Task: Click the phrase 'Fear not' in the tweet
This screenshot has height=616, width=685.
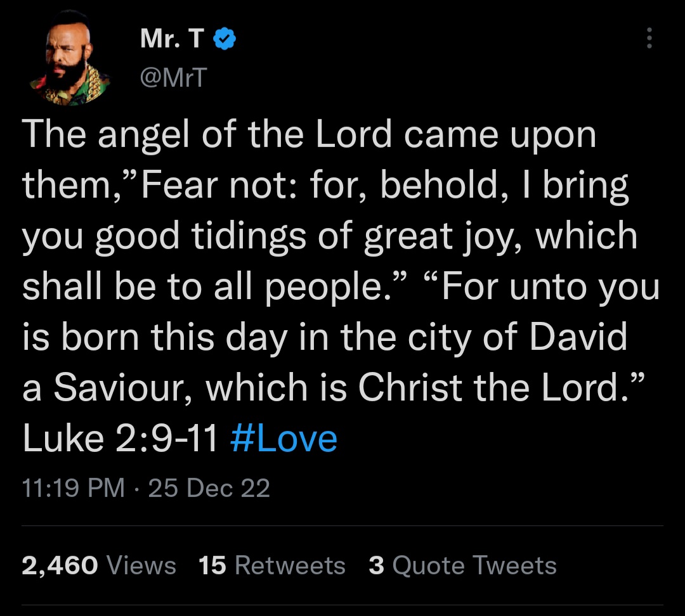Action: click(213, 185)
